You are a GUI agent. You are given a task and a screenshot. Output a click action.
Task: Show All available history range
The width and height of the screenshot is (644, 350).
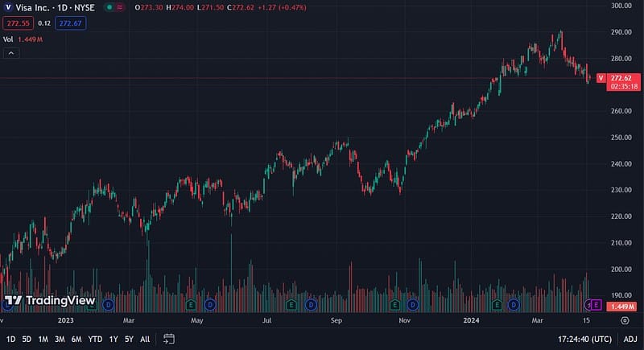tap(145, 339)
